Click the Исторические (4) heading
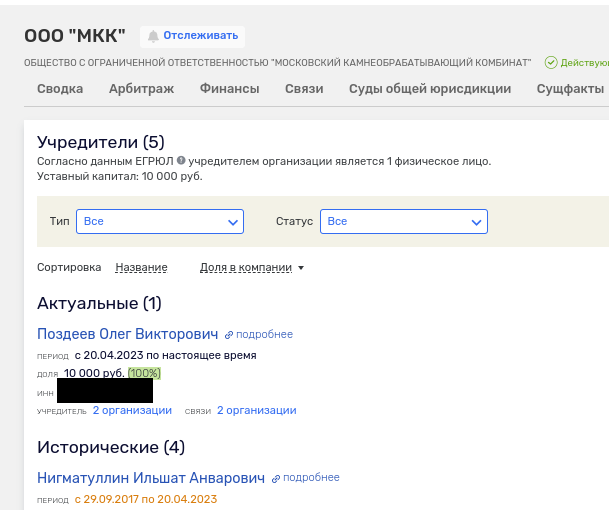609x510 pixels. tap(111, 447)
